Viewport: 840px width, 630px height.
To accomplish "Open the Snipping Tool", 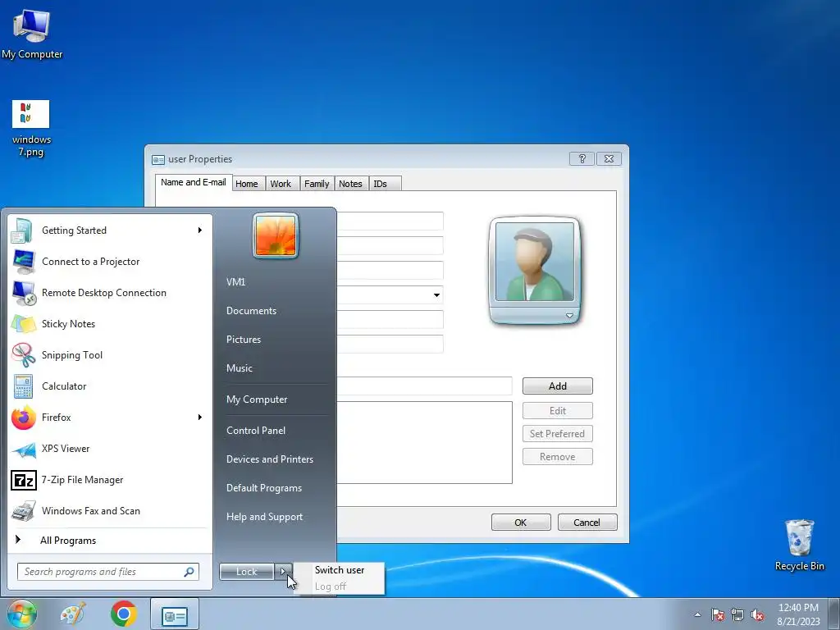I will 110,354.
